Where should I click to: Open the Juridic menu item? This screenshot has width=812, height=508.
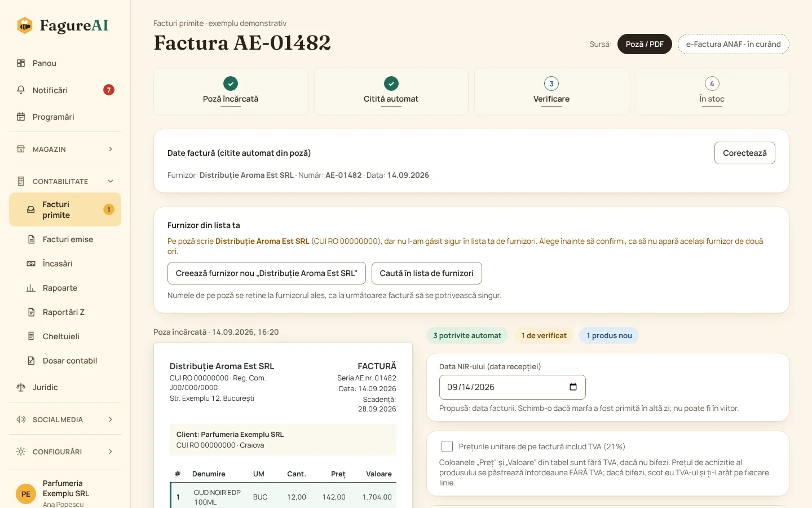(65, 387)
